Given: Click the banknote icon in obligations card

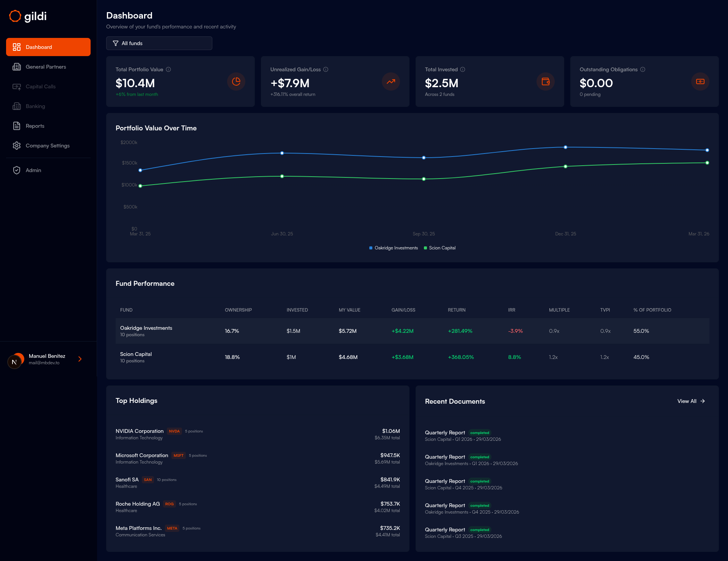Looking at the screenshot, I should tap(700, 81).
